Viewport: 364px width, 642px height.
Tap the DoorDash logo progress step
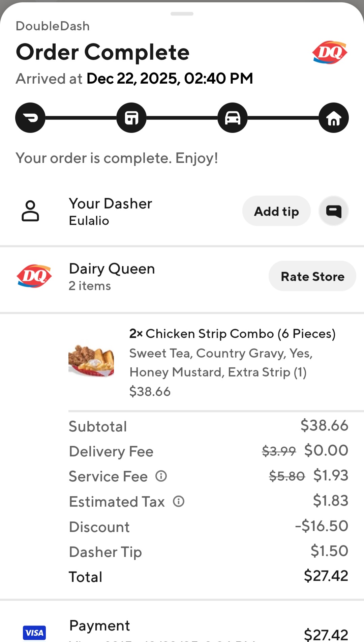coord(30,118)
